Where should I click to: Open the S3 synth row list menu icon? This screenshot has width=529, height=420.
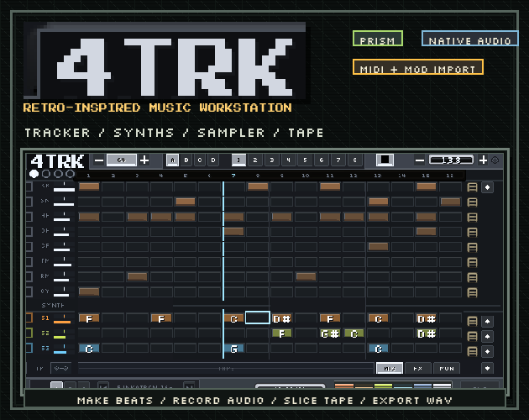point(472,351)
